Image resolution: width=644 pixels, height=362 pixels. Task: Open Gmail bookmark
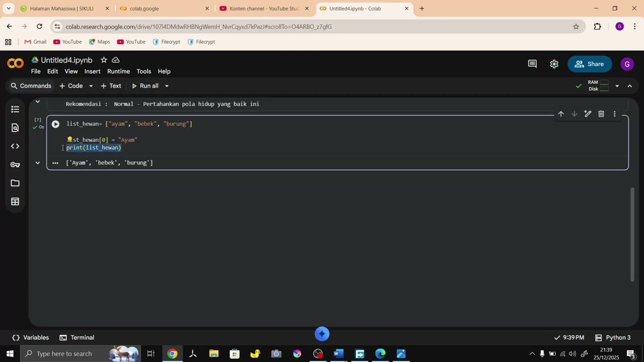[x=35, y=42]
